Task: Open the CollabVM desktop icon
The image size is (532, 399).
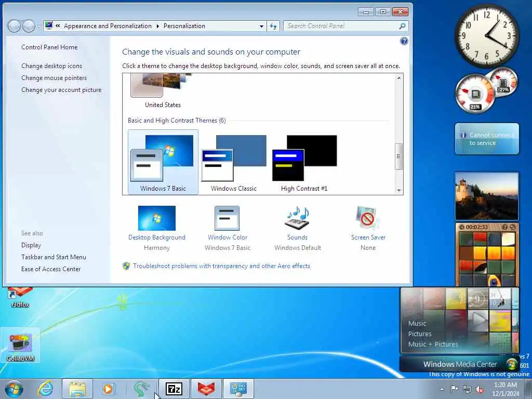Action: pos(20,345)
